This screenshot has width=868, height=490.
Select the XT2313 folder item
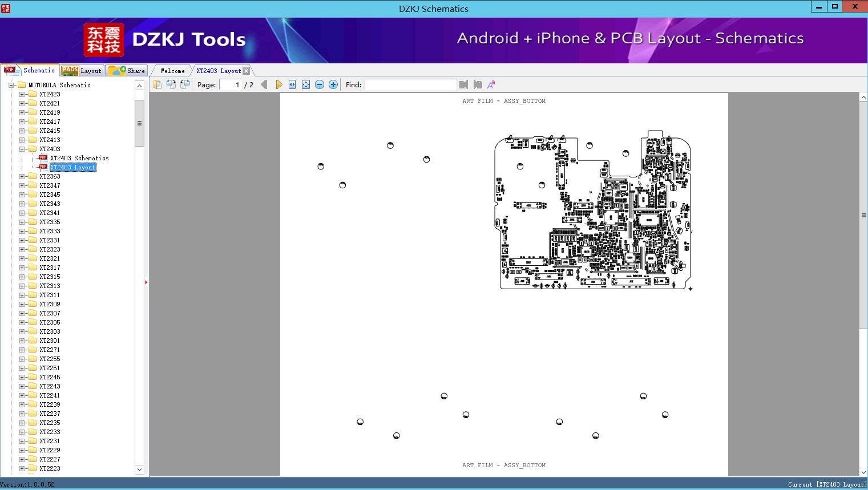50,286
